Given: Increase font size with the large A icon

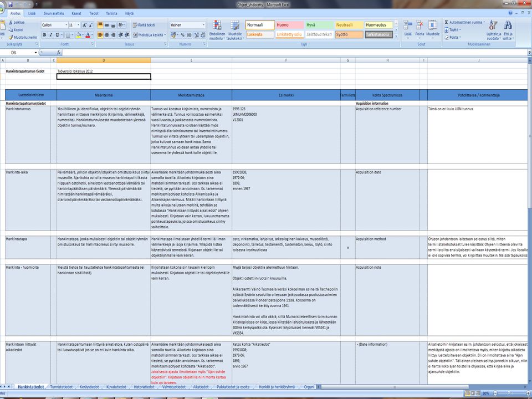Looking at the screenshot, I should point(84,25).
